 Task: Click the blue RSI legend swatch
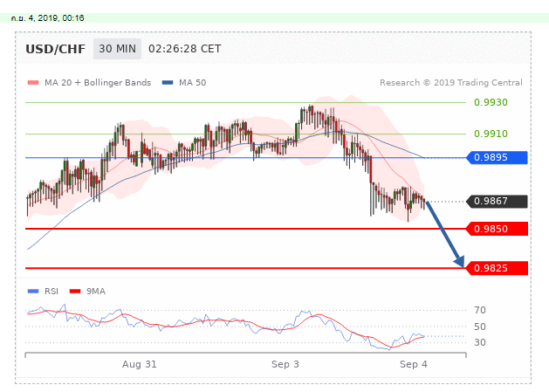[x=33, y=291]
